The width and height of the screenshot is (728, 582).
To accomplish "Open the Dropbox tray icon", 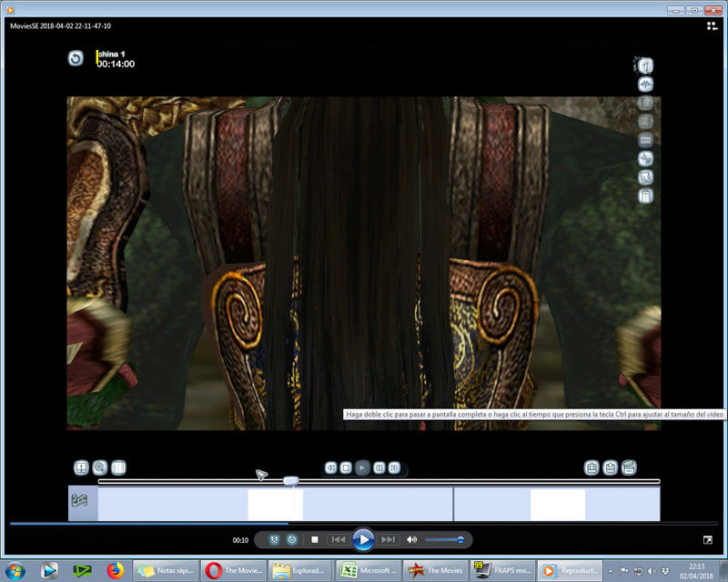I will 665,571.
